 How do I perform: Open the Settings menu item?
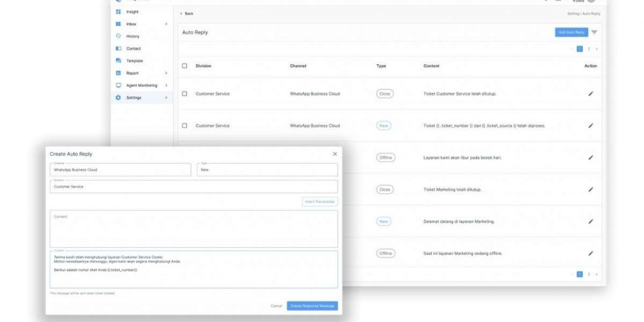[x=134, y=98]
